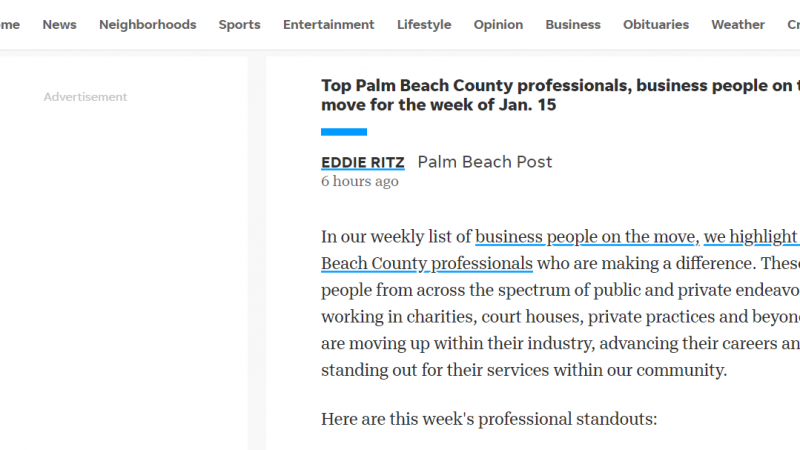
Task: Click the Palm Beach Post source label
Action: (485, 162)
